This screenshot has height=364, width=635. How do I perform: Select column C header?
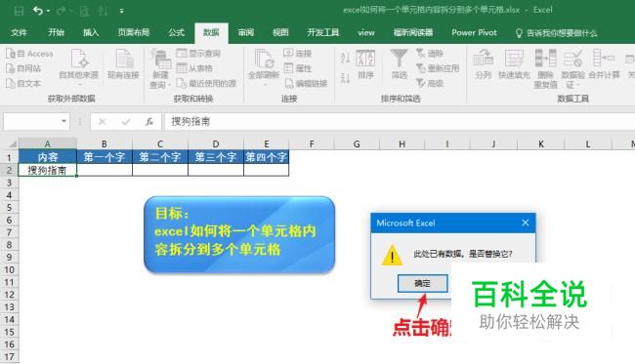tap(160, 144)
